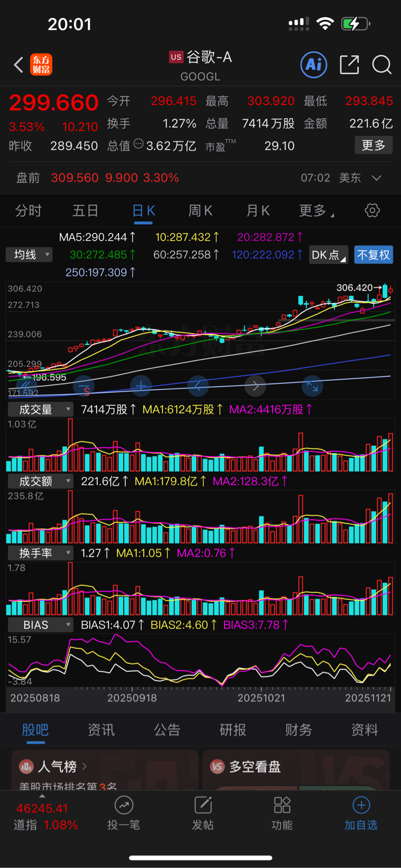The height and width of the screenshot is (868, 401).
Task: Open the 多空看盘 card
Action: (296, 770)
